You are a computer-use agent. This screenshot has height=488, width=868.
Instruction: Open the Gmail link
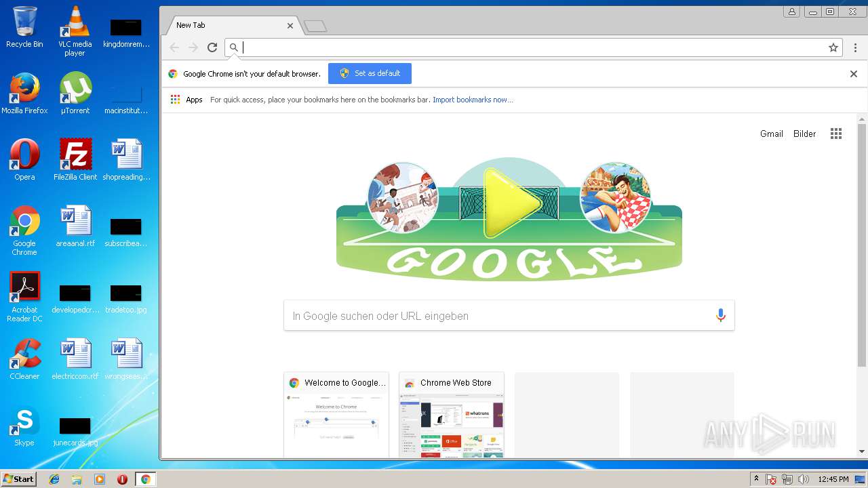(772, 134)
